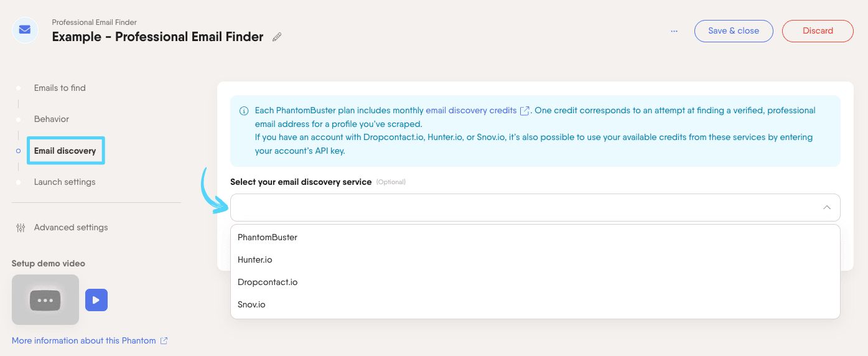Choose Hunter.io from the service list

(535, 260)
